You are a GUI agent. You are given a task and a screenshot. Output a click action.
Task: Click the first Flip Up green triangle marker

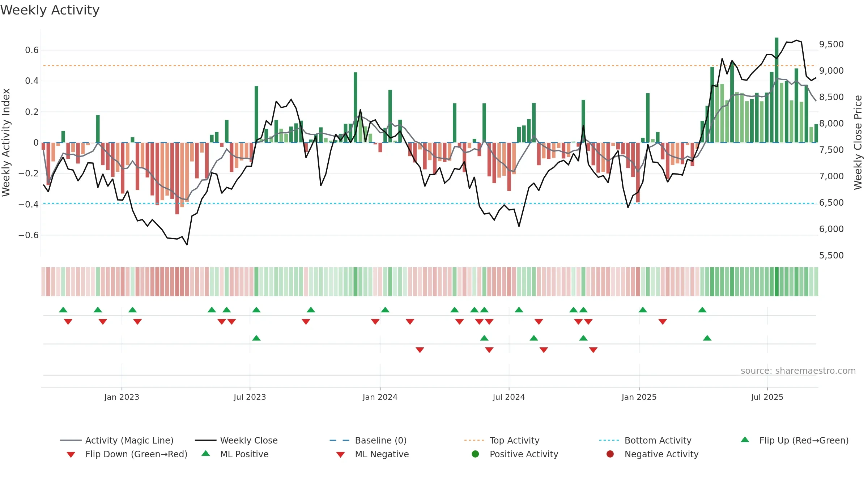coord(63,310)
